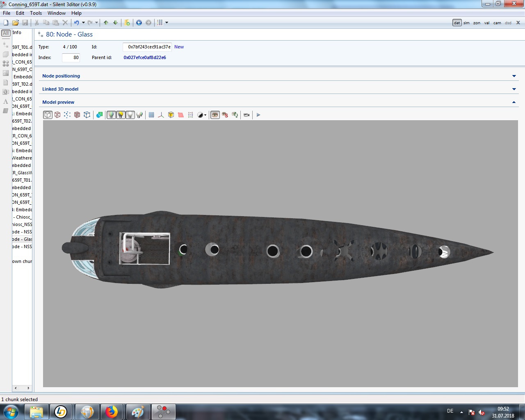The width and height of the screenshot is (525, 420).
Task: Open the background shading dropdown arrow
Action: pos(205,115)
